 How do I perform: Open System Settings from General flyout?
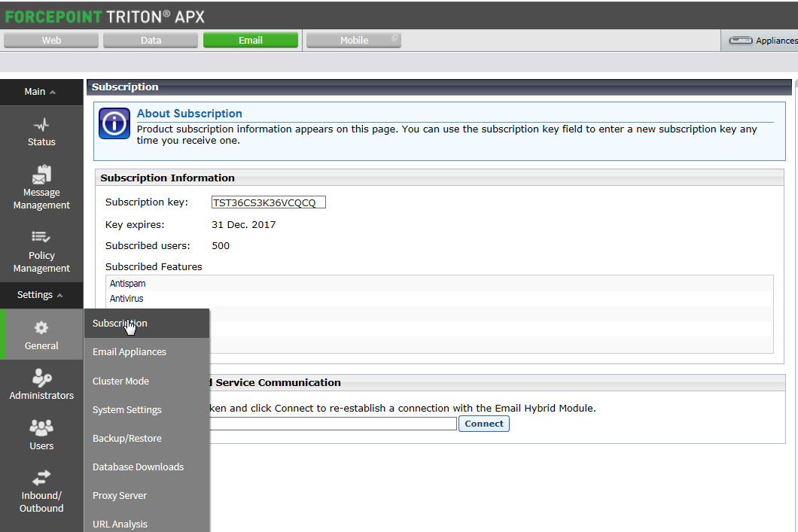147,409
